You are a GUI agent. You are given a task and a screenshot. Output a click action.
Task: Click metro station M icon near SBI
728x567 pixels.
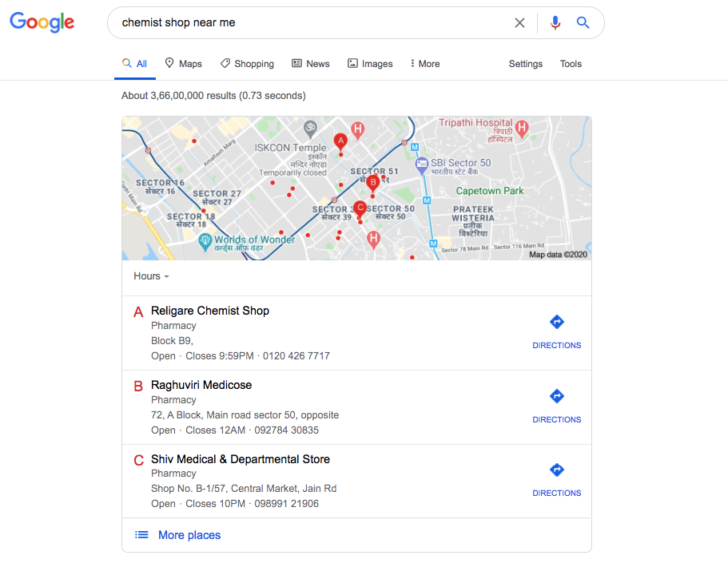(x=415, y=147)
